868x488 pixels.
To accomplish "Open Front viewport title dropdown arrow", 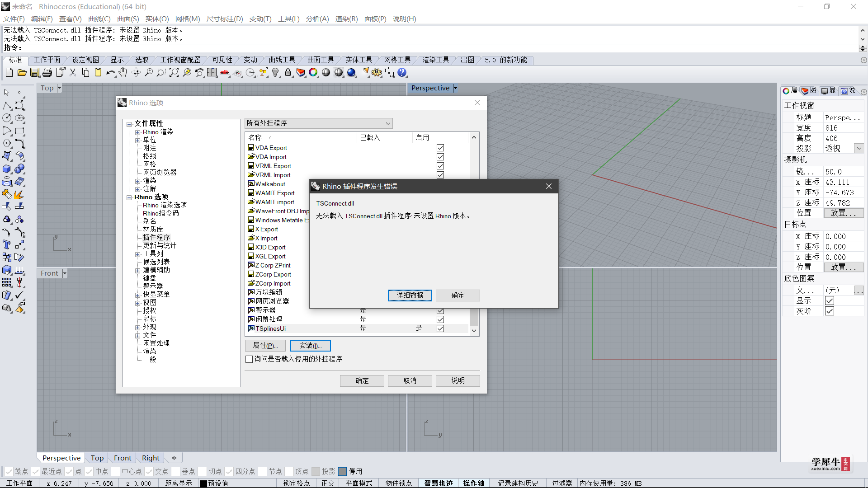I will (x=65, y=273).
